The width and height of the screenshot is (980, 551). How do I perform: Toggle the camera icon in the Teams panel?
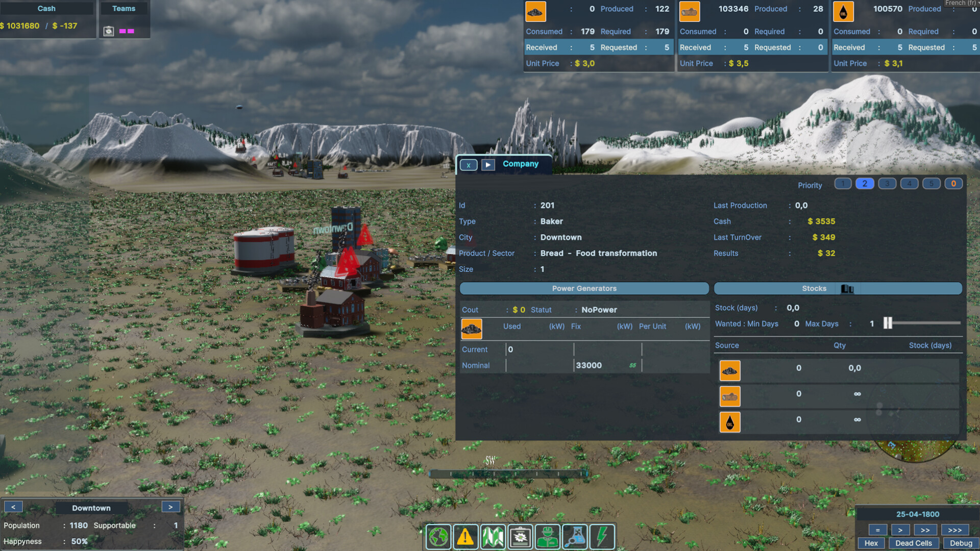(x=109, y=31)
